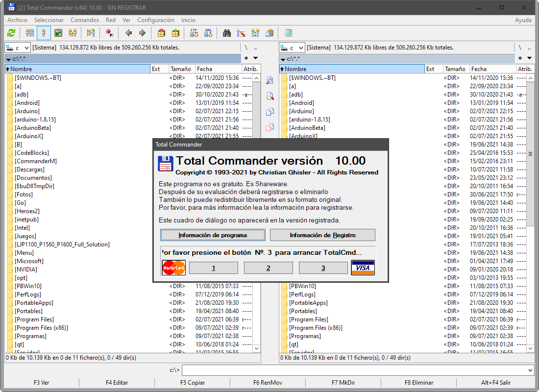Image resolution: width=539 pixels, height=392 pixels.
Task: Open the Red menu
Action: pyautogui.click(x=111, y=20)
